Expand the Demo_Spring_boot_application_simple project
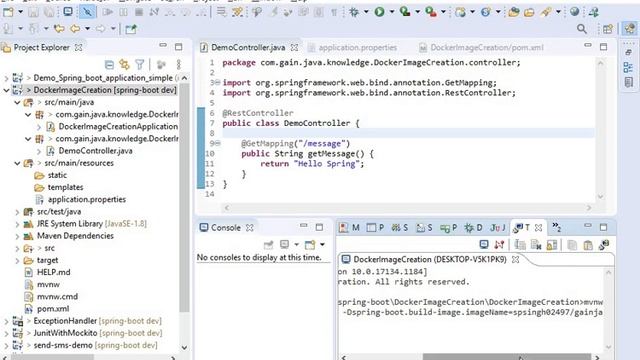640x360 pixels. pos(7,78)
